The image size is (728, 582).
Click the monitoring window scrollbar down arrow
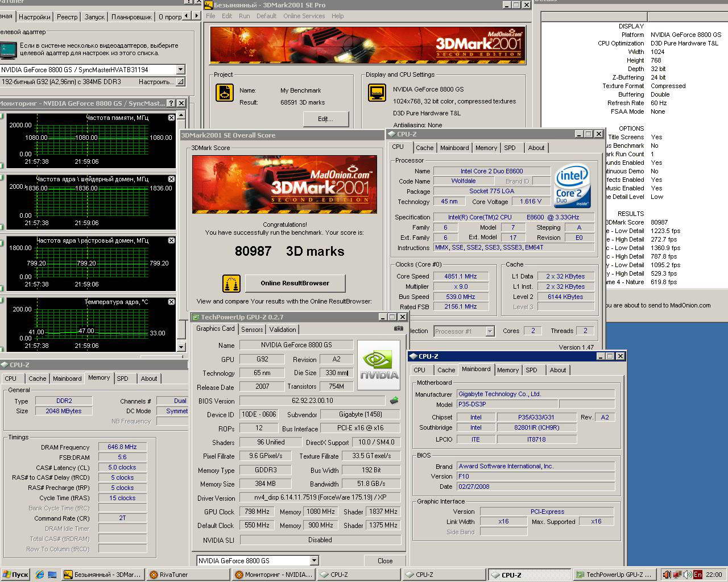point(181,347)
